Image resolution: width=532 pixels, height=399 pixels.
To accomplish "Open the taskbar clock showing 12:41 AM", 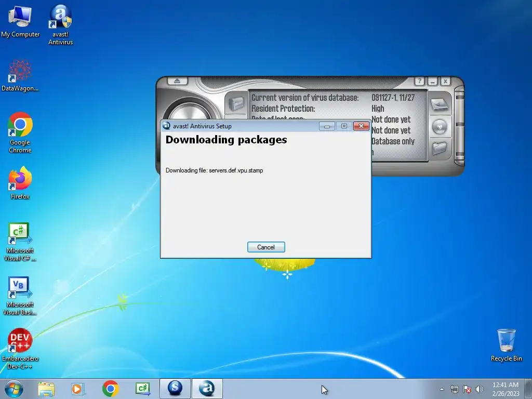I will (505, 389).
